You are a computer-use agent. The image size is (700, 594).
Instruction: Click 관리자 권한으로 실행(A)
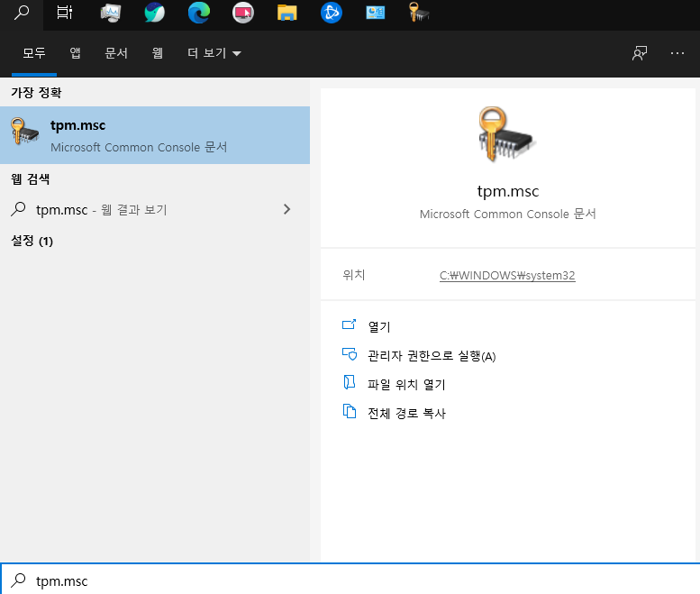tap(432, 356)
